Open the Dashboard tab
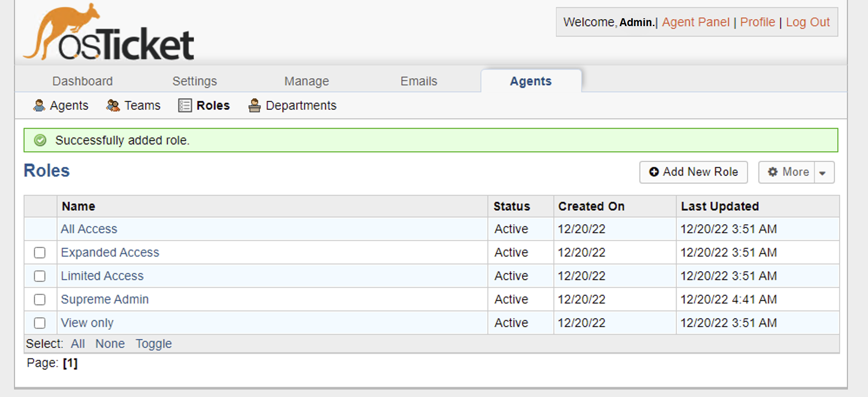 [x=83, y=81]
